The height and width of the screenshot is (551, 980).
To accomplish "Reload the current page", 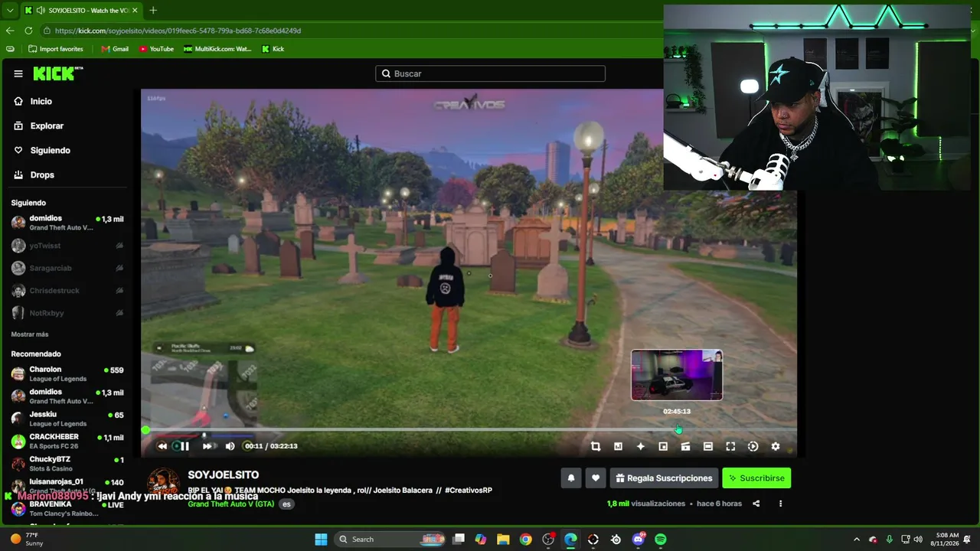I will coord(28,31).
